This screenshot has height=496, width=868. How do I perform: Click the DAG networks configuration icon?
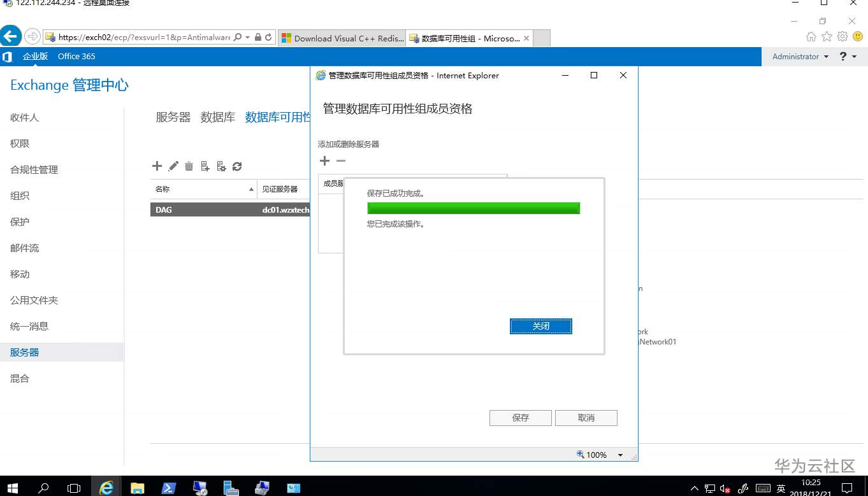click(x=221, y=166)
